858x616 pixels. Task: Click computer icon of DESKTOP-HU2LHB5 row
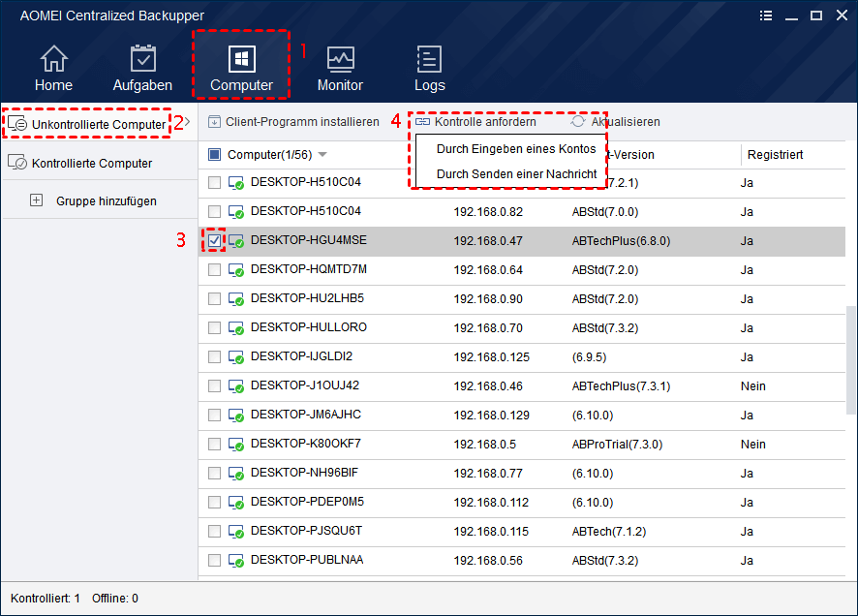click(x=236, y=298)
